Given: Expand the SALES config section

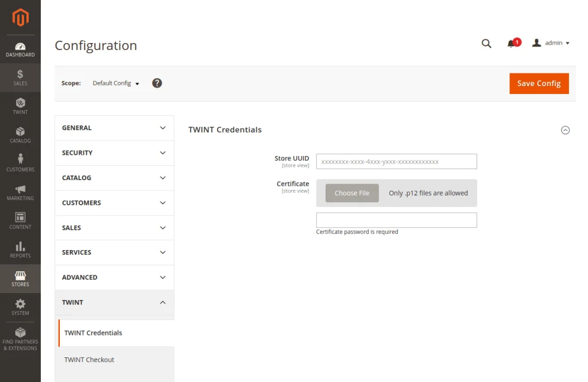Looking at the screenshot, I should [114, 228].
